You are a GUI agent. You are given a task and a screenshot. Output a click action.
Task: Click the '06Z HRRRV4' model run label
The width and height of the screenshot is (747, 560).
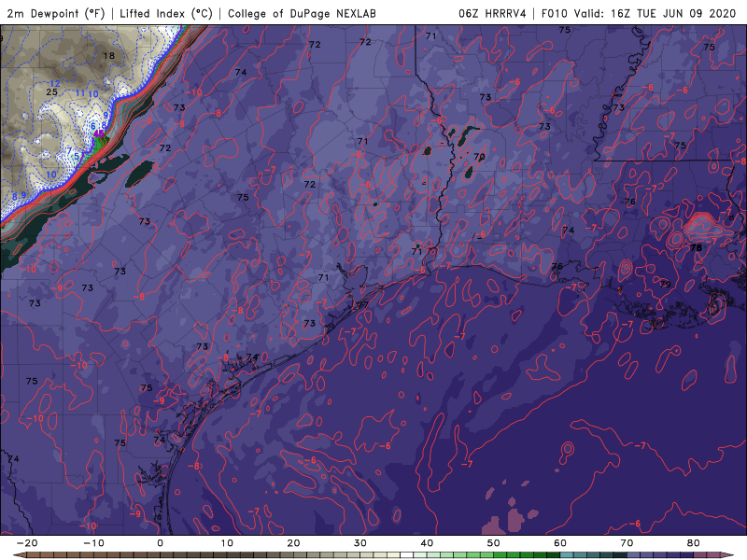pos(492,13)
